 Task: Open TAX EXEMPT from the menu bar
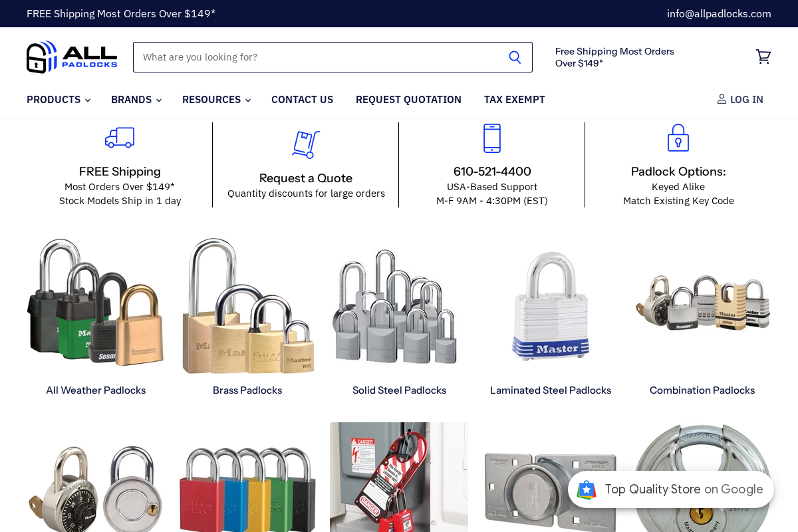point(515,100)
